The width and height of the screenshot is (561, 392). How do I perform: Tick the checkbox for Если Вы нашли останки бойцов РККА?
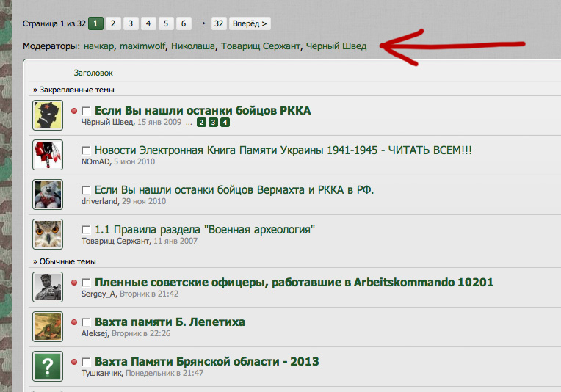click(86, 111)
